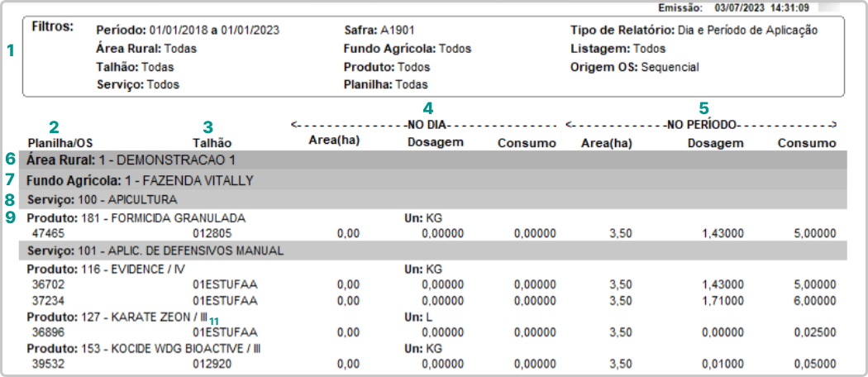Click OS number 39532

point(47,364)
